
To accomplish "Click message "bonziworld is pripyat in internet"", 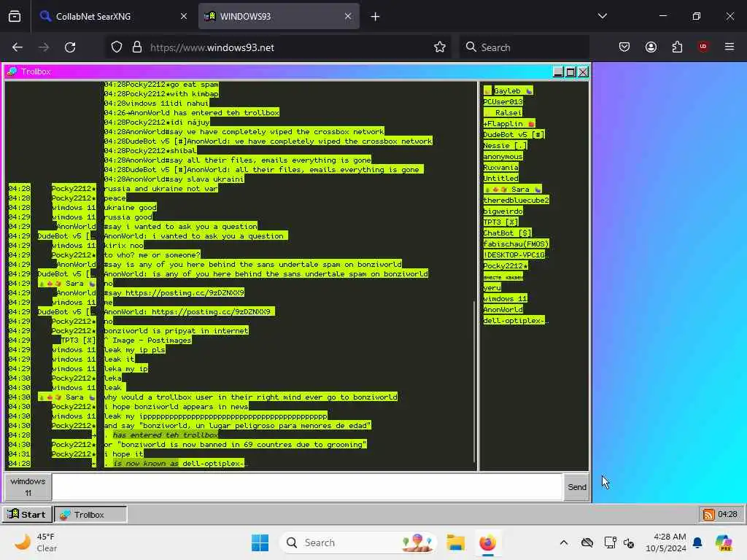I will [x=177, y=330].
